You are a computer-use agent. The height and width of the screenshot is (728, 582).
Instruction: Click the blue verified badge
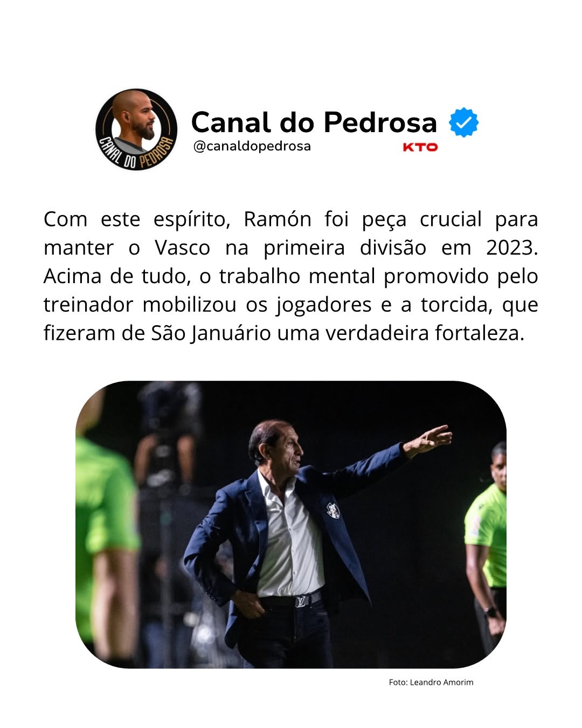point(463,122)
